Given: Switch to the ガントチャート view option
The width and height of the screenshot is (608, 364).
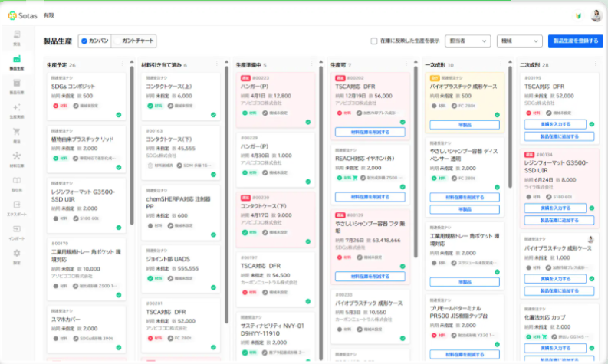Looking at the screenshot, I should point(136,41).
